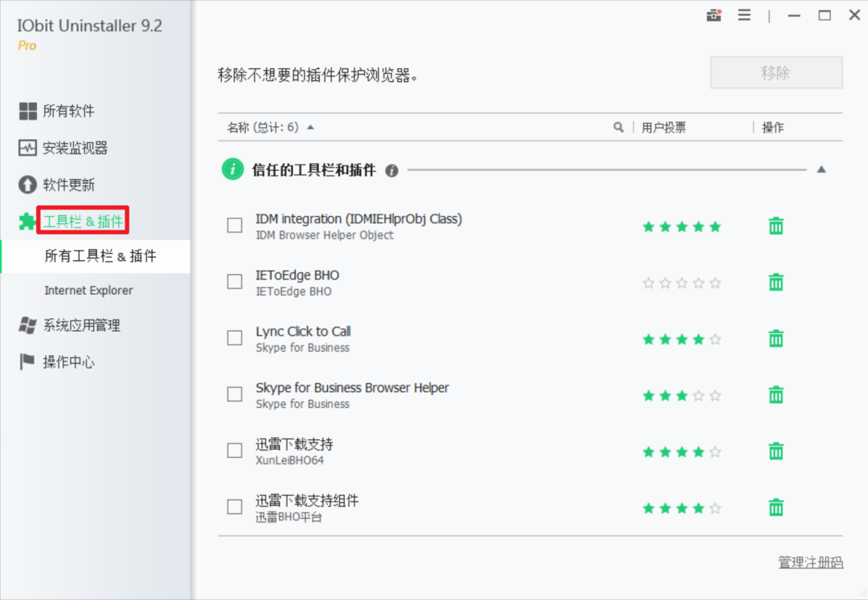868x600 pixels.
Task: Tick the 迅雷下载支持组件 checkbox
Action: click(x=235, y=508)
